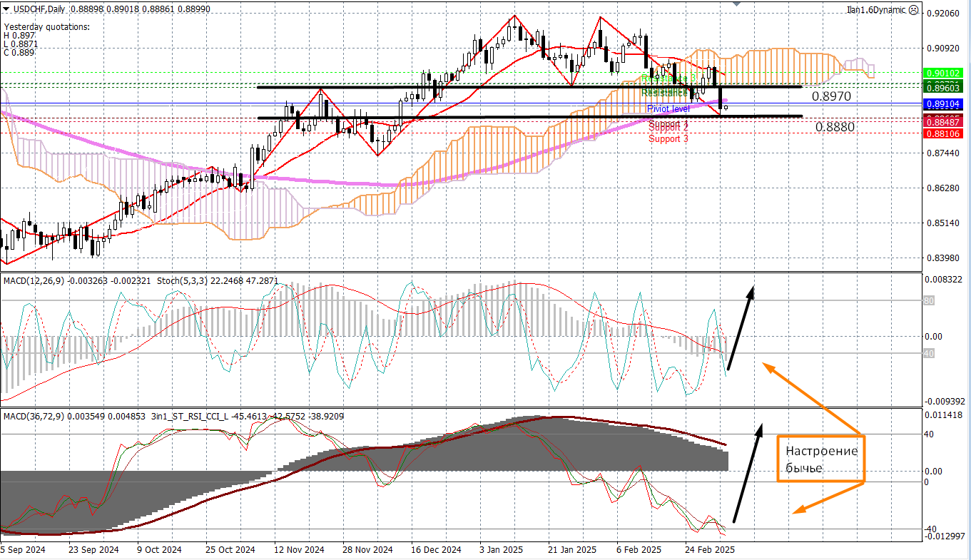Click the Yesterday quotations heading

click(x=47, y=26)
